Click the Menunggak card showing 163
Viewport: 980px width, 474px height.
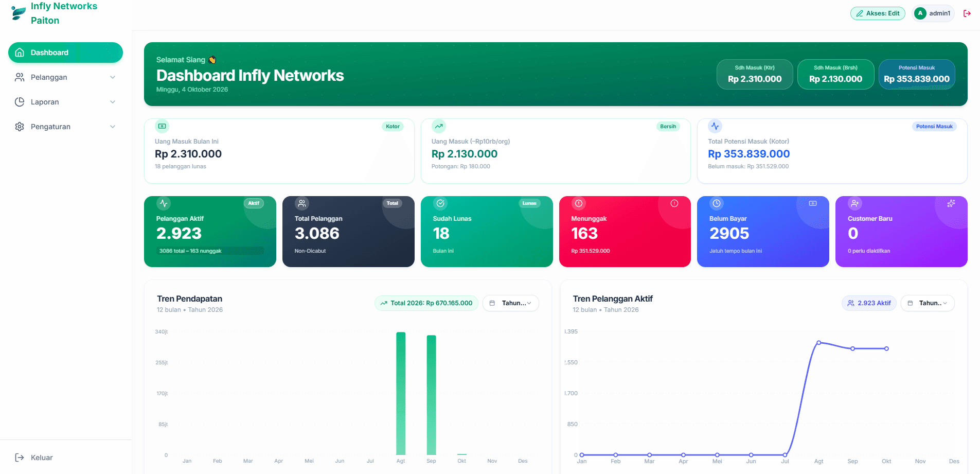pos(625,232)
